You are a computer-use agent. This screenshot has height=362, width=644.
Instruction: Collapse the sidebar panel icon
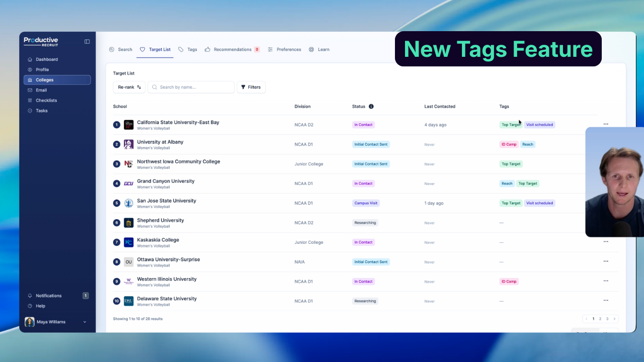point(87,41)
